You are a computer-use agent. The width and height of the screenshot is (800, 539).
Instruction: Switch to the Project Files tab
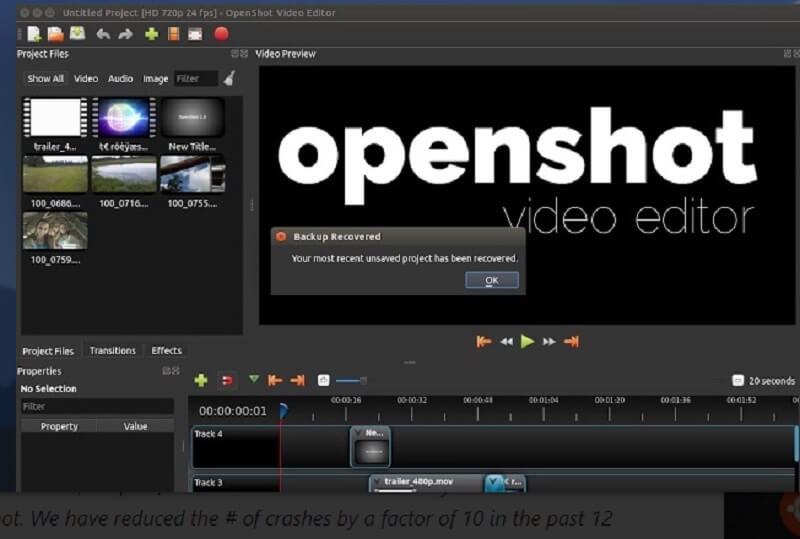tap(48, 351)
